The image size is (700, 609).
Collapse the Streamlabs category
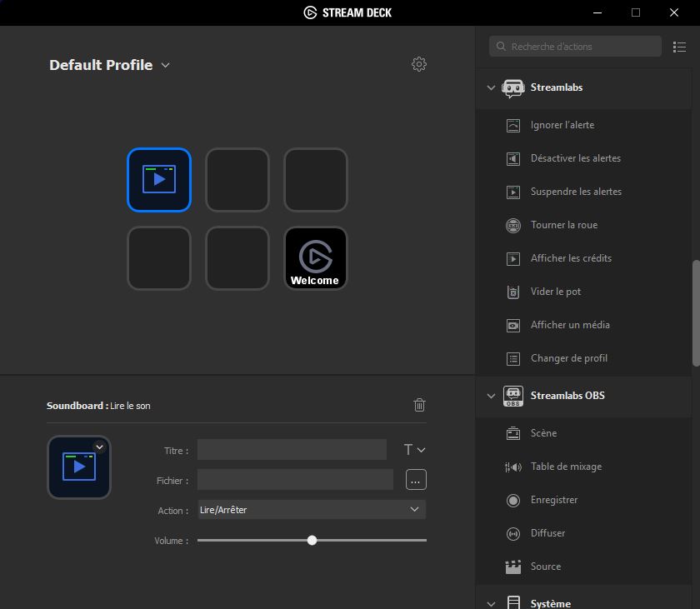[x=491, y=87]
